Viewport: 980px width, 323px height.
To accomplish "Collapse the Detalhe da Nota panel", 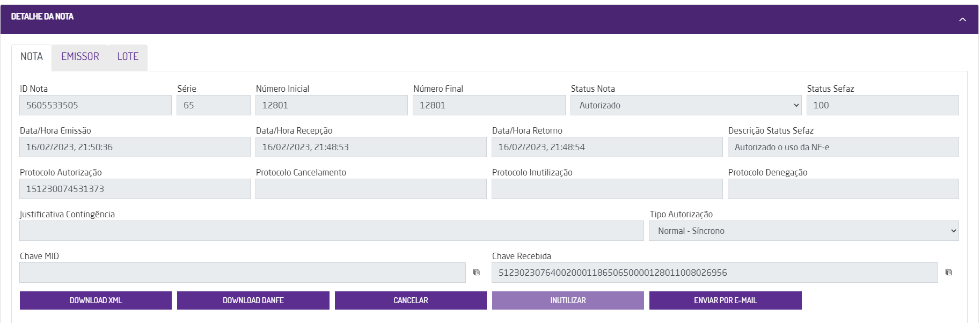I will 962,19.
